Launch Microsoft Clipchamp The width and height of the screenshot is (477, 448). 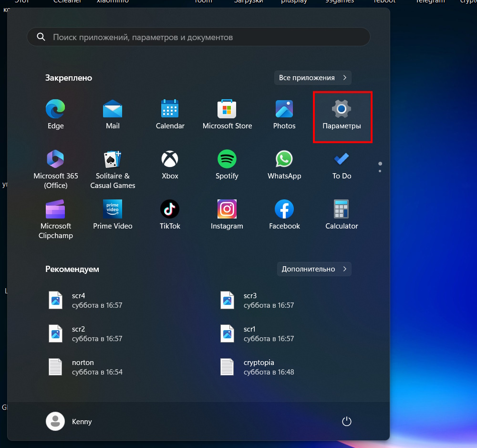click(x=55, y=219)
